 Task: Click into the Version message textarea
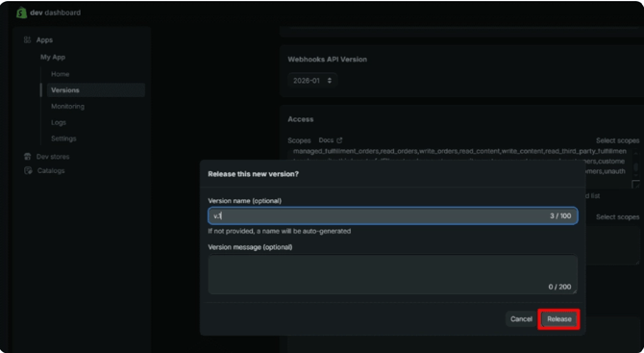click(392, 274)
